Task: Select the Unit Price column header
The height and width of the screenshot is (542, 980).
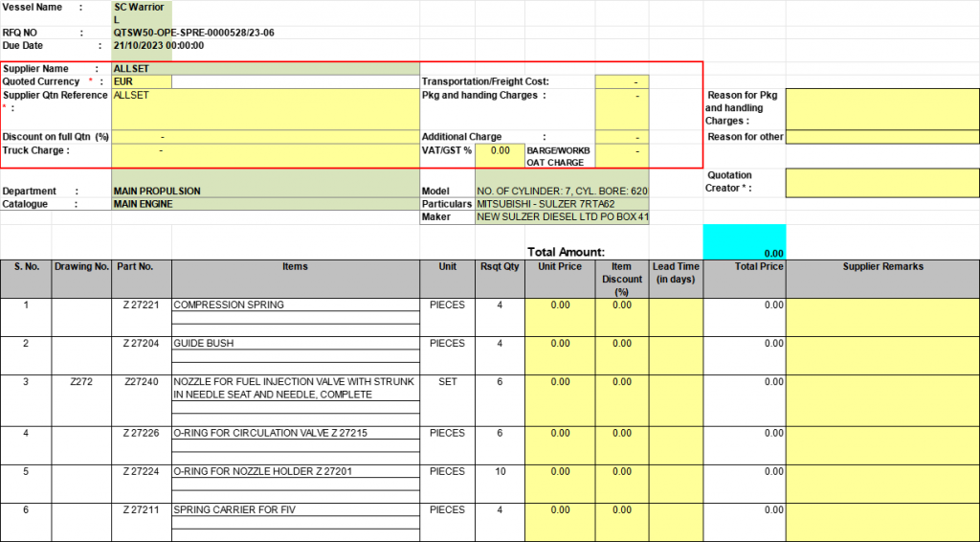Action: [x=560, y=279]
